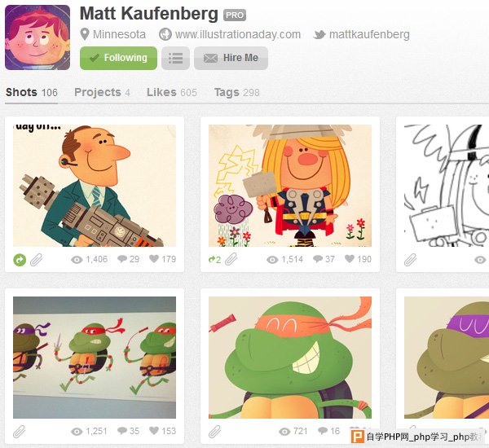Switch to the Projects tab
489x448 pixels.
point(102,92)
